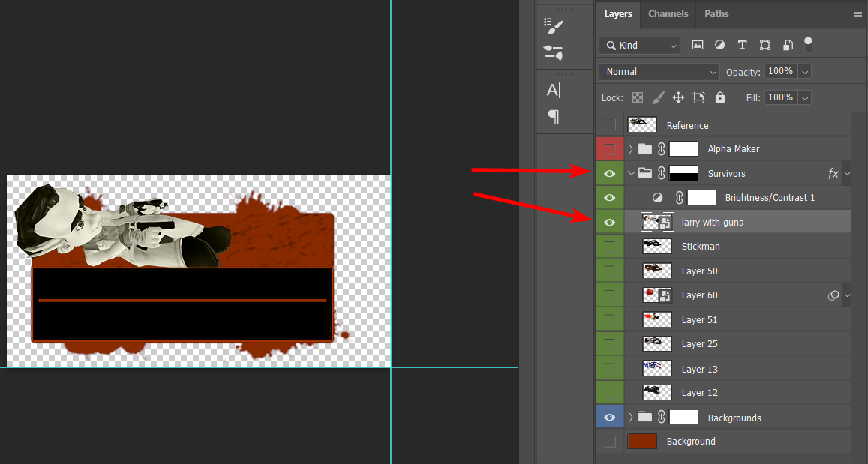The image size is (868, 464).
Task: Click mask link icon on Brightness/Contrast 1
Action: 679,198
